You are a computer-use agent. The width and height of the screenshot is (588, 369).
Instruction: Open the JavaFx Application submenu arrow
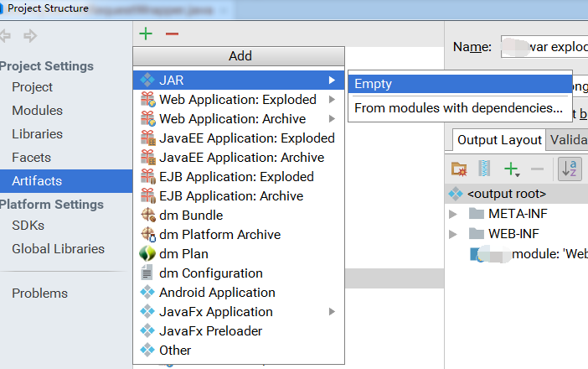(332, 312)
